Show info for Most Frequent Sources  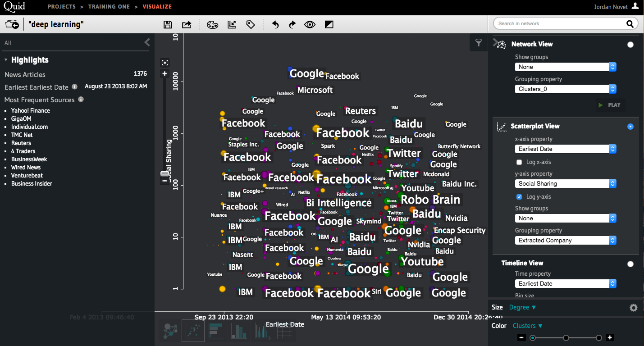point(81,99)
